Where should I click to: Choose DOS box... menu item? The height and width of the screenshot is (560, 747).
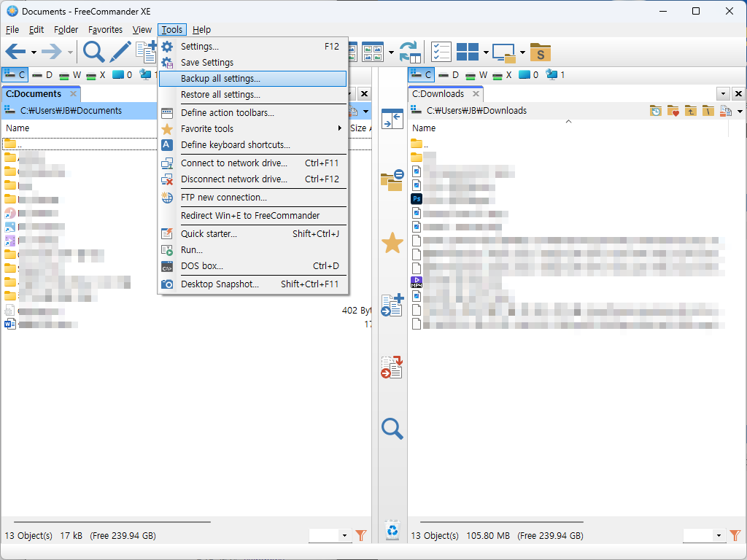click(252, 265)
